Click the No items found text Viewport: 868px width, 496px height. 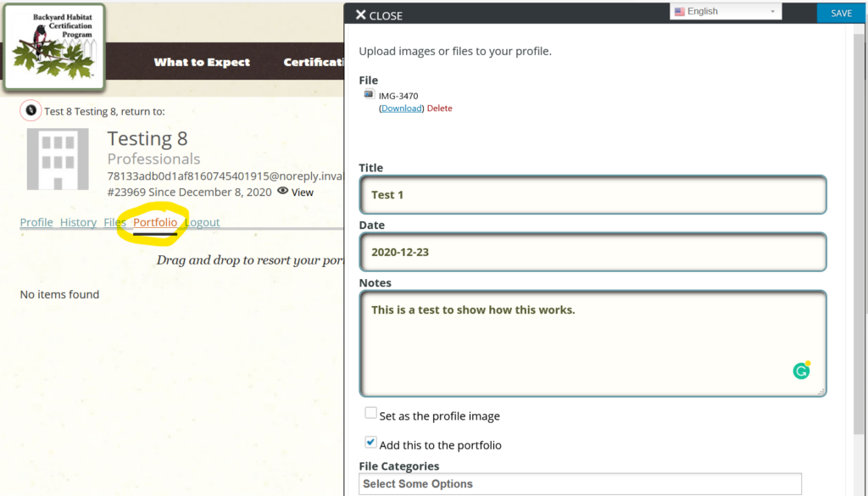click(60, 294)
